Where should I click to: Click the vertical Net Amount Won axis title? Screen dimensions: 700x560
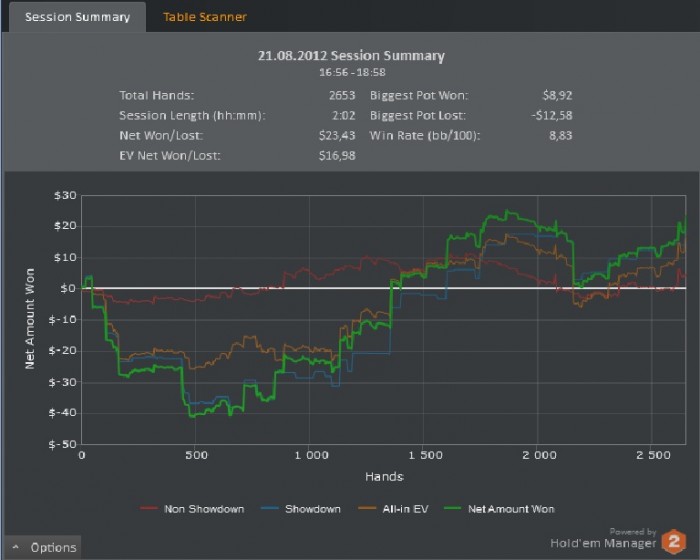pyautogui.click(x=30, y=319)
